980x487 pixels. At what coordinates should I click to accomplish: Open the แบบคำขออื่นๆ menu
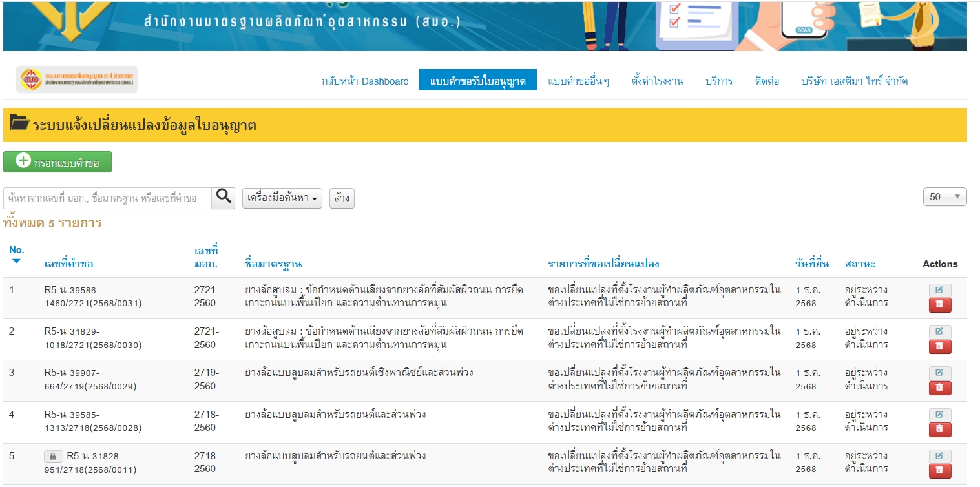point(578,81)
